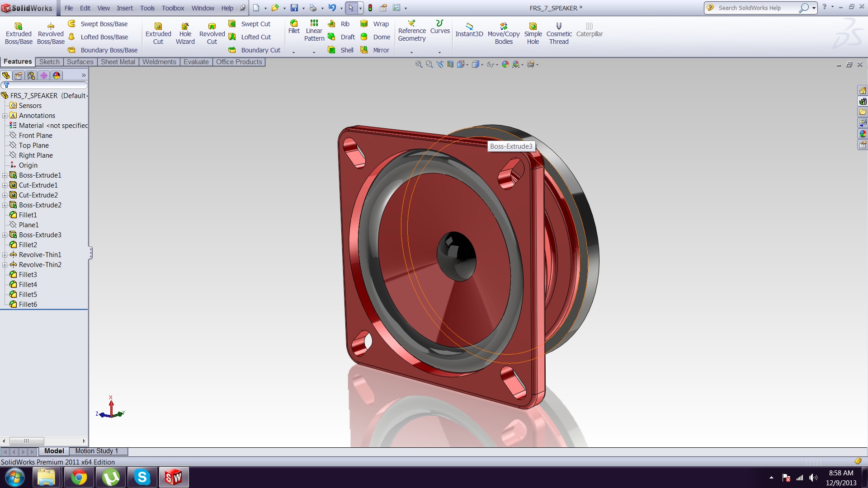Image resolution: width=868 pixels, height=488 pixels.
Task: Activate the Rib tool
Action: point(339,24)
